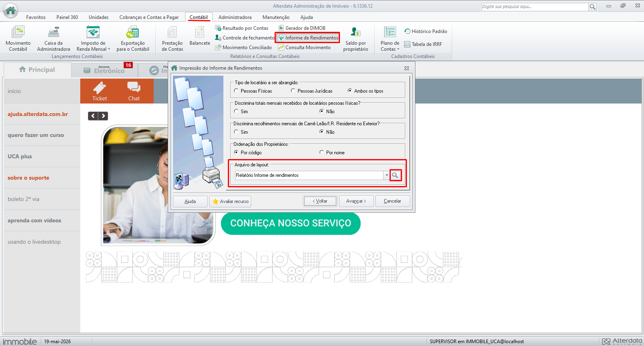644x346 pixels.
Task: Open the Chat icon in orange bar
Action: click(x=134, y=91)
